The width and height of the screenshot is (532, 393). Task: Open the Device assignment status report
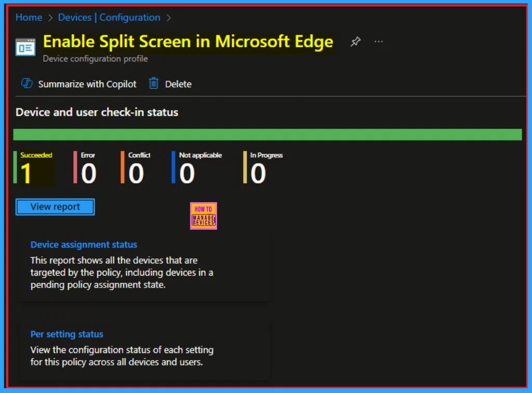coord(84,245)
